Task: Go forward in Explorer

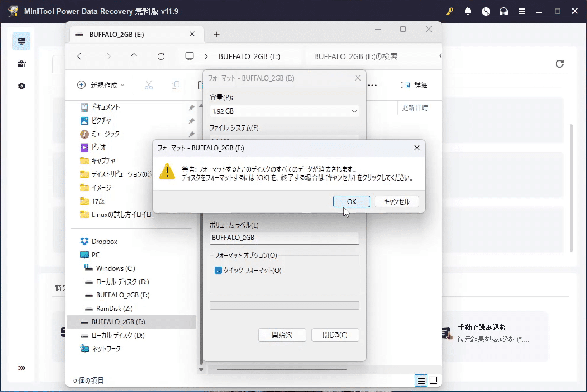Action: tap(107, 56)
